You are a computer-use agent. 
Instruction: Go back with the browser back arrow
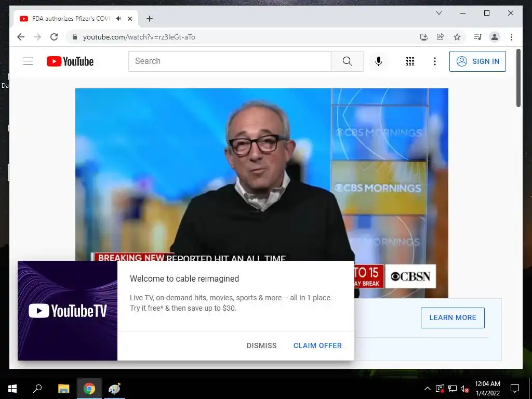(x=21, y=37)
